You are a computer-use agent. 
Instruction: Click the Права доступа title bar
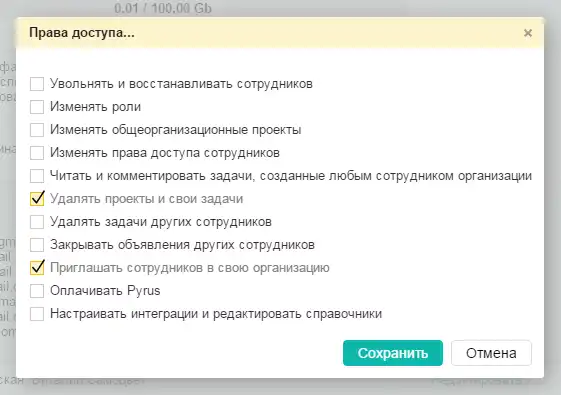[280, 33]
